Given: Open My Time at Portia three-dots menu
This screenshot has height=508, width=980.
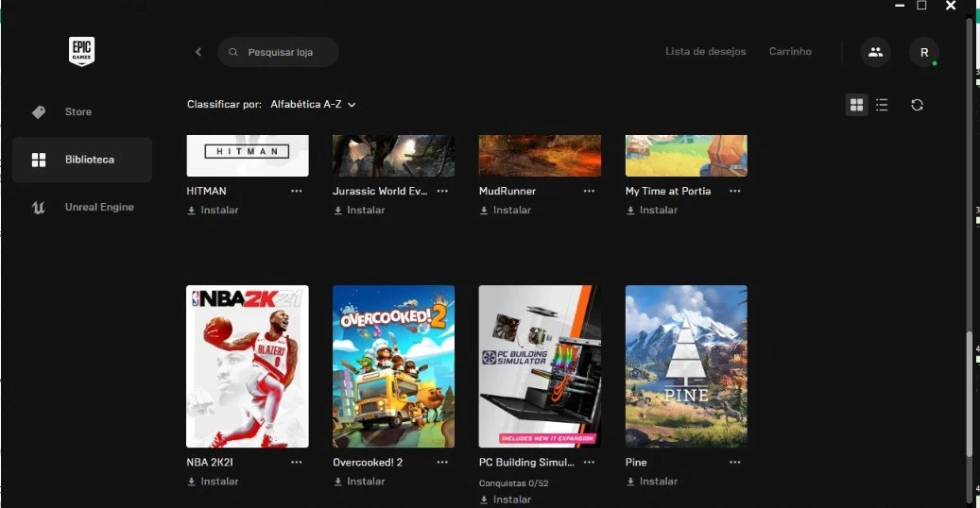Looking at the screenshot, I should pyautogui.click(x=735, y=191).
